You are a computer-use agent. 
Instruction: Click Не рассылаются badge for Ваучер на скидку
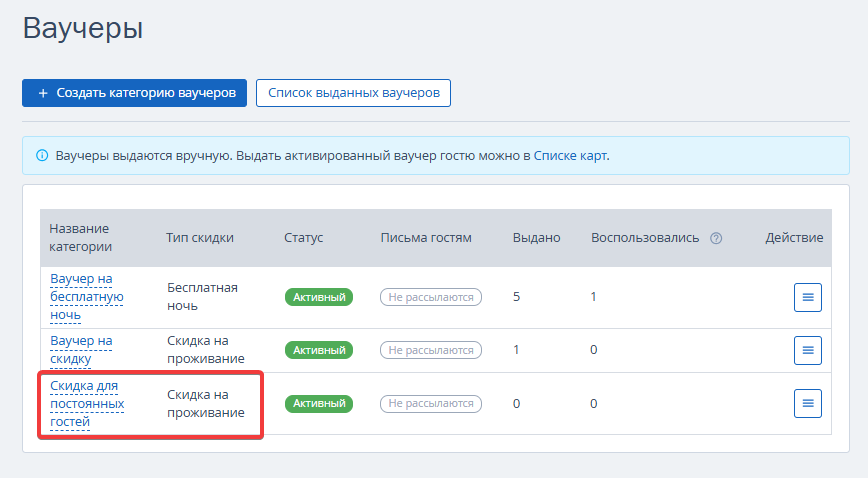431,350
